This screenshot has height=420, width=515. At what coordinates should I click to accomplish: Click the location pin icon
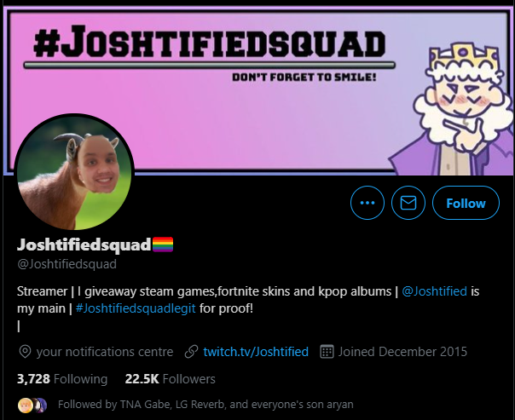coord(25,352)
